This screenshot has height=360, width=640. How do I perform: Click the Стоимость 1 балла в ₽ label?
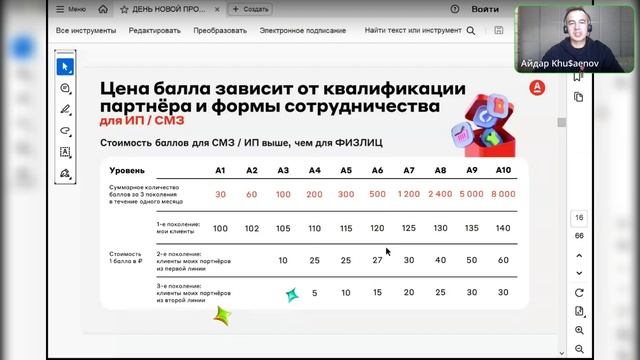click(x=126, y=257)
